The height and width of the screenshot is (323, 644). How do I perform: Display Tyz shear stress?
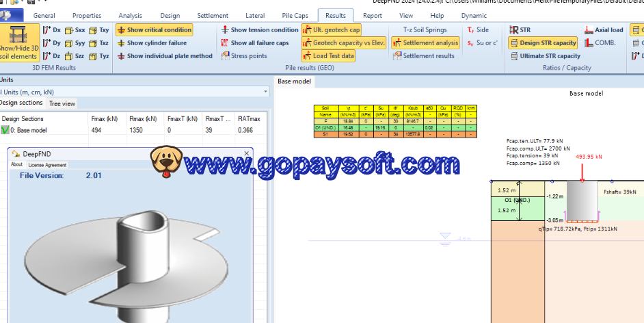99,56
